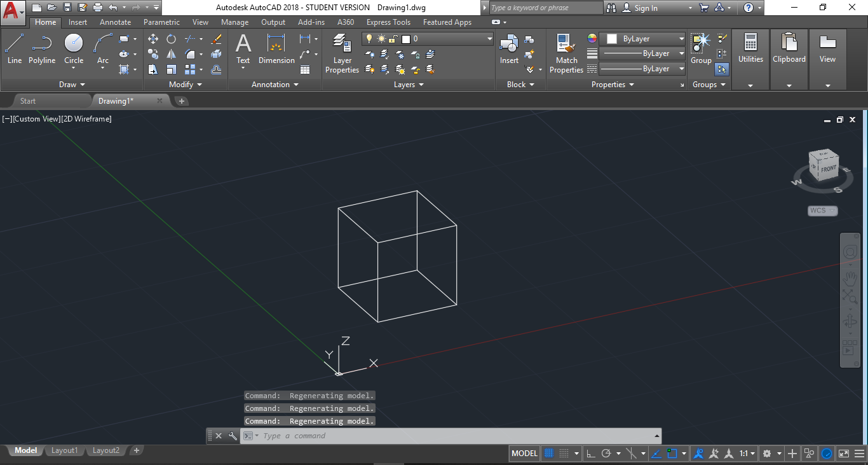
Task: Click the WCS coordinate system button
Action: tap(823, 211)
